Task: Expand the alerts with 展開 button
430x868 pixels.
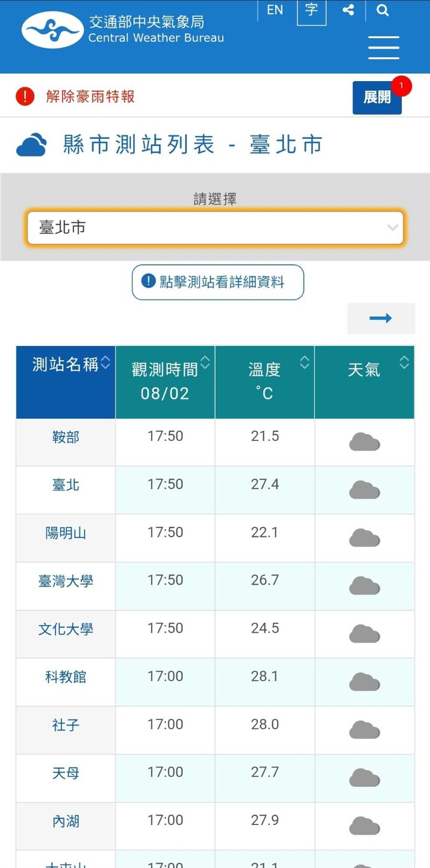Action: (x=377, y=97)
